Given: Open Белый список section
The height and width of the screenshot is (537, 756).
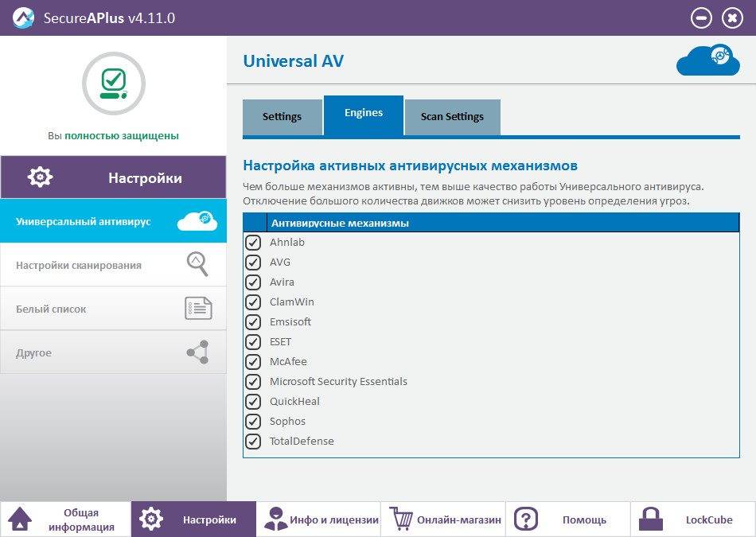Looking at the screenshot, I should point(113,309).
